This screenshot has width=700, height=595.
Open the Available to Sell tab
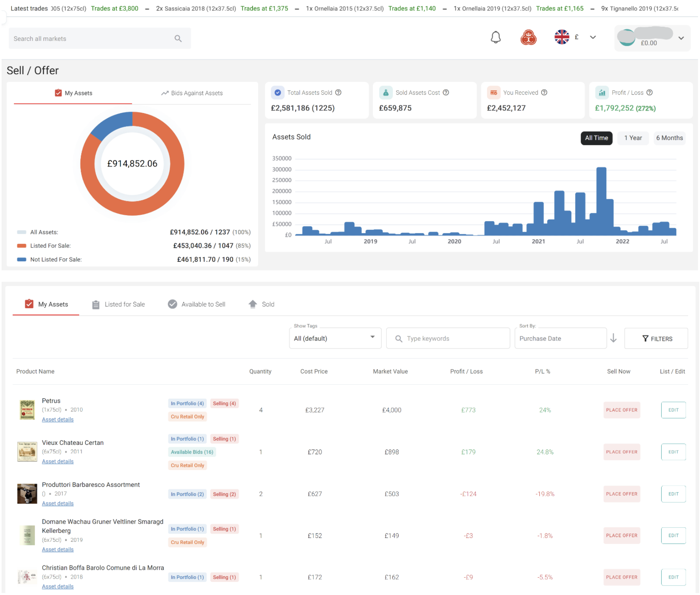pyautogui.click(x=197, y=304)
